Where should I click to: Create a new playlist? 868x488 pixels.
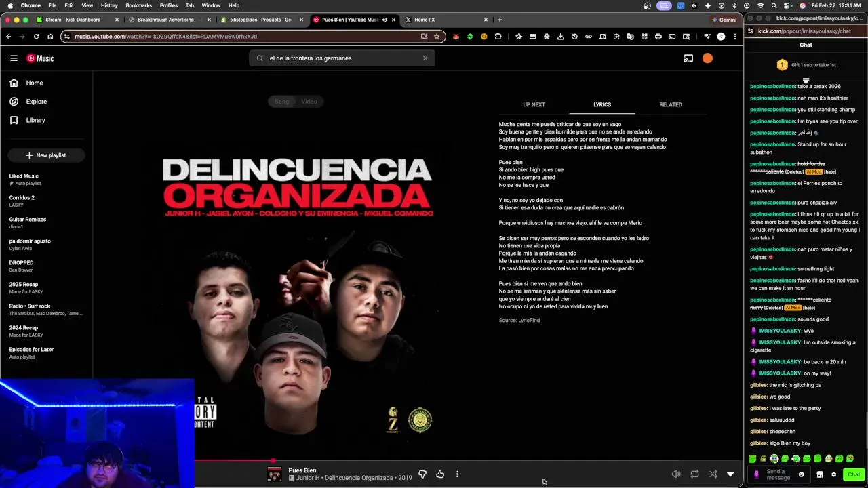pyautogui.click(x=46, y=155)
